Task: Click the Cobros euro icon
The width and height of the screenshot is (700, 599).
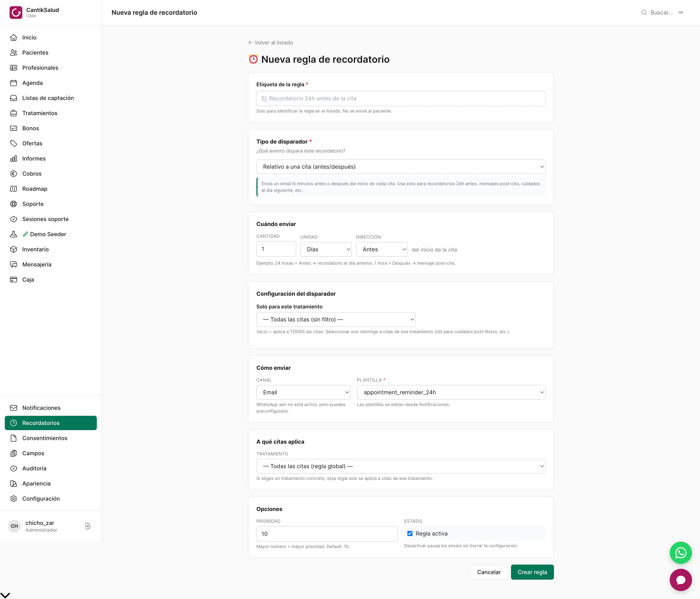Action: (x=14, y=174)
